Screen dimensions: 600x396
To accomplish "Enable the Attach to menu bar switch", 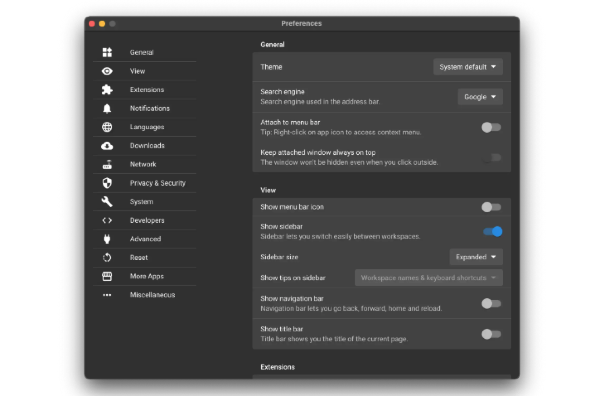I will [x=491, y=127].
